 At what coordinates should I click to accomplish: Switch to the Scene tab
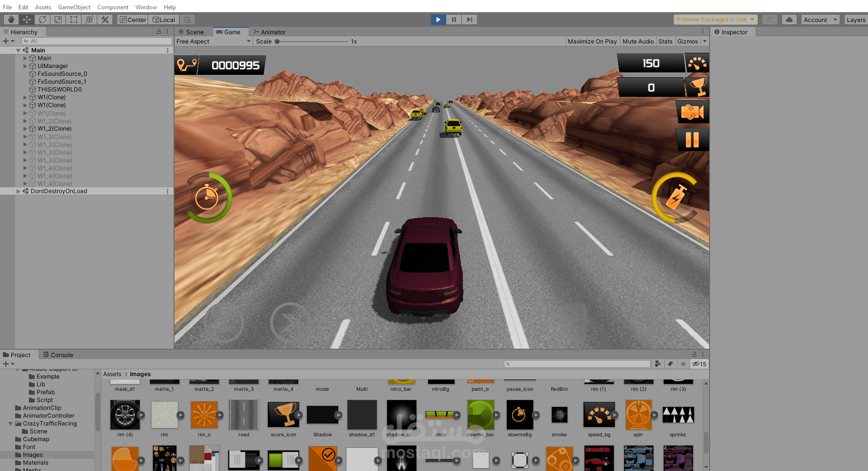(192, 32)
